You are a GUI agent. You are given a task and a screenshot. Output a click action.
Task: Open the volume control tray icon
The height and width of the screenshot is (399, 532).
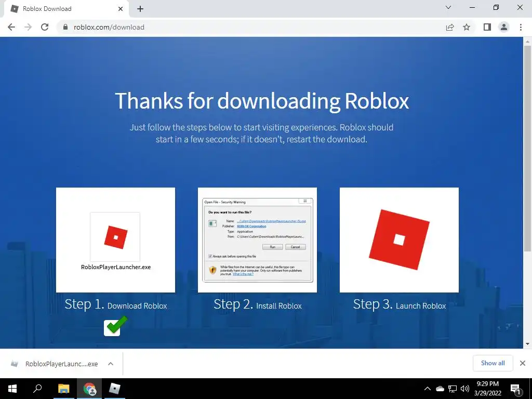pyautogui.click(x=465, y=389)
